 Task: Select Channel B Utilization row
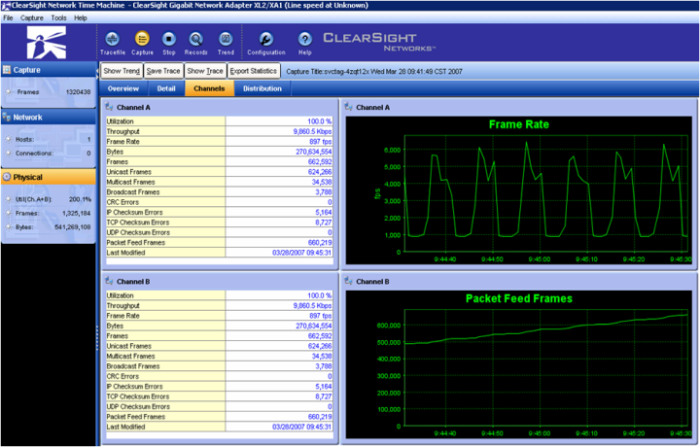[219, 295]
